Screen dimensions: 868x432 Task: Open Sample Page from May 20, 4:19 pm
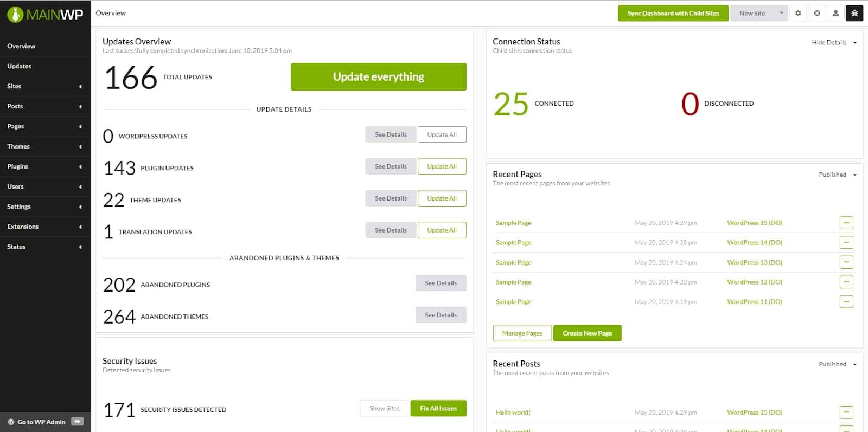[x=513, y=301]
